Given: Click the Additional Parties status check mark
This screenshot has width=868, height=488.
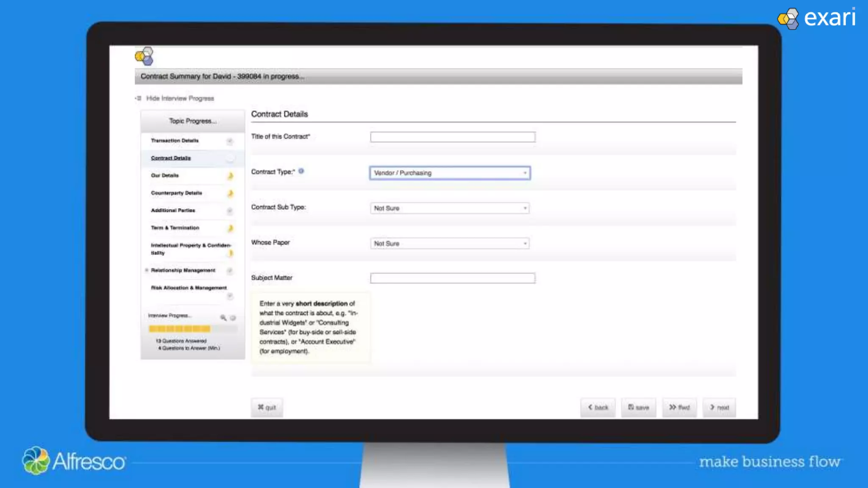Looking at the screenshot, I should pyautogui.click(x=230, y=211).
